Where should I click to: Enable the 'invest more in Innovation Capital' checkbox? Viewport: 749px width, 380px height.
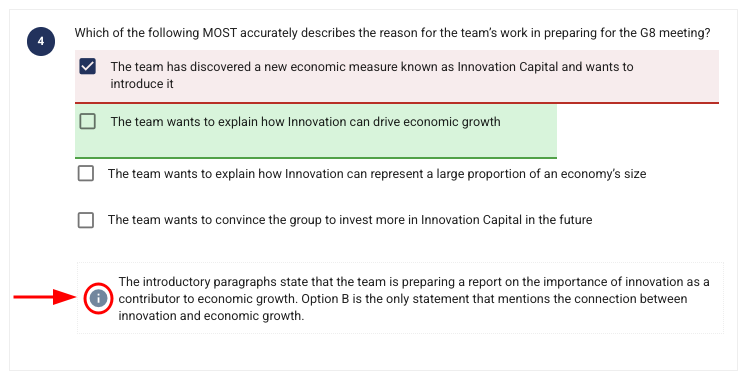(86, 220)
